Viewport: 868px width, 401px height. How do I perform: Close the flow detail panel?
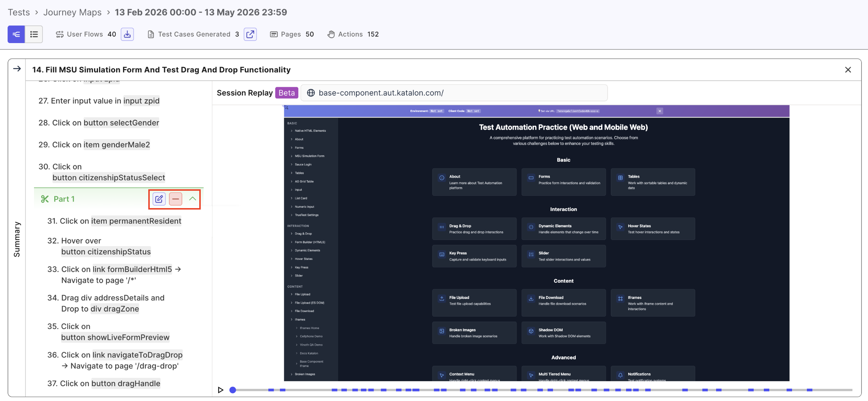[x=848, y=69]
